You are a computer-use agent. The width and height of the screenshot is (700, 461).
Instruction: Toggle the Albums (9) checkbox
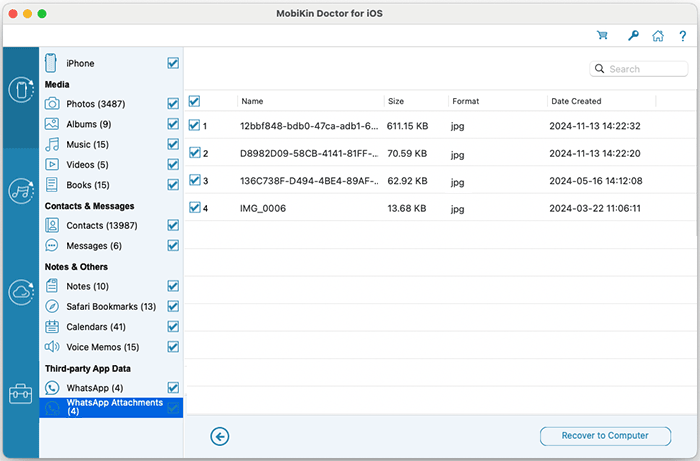[173, 124]
